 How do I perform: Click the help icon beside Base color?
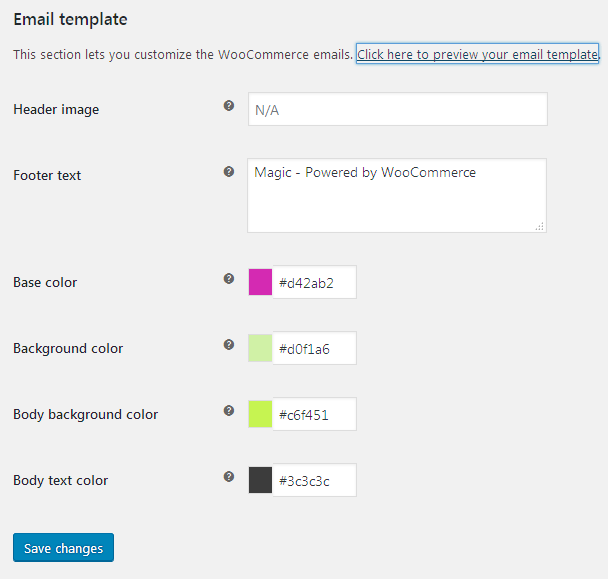229,278
